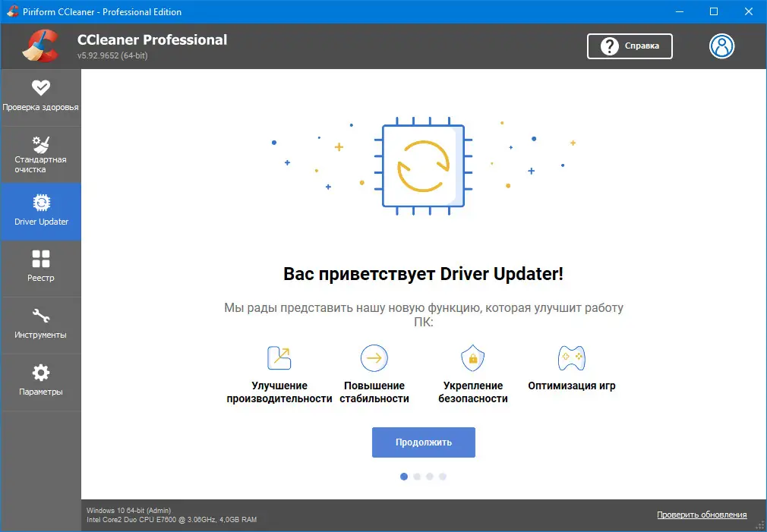767x532 pixels.
Task: Click the CCleaner logo in header
Action: (40, 46)
